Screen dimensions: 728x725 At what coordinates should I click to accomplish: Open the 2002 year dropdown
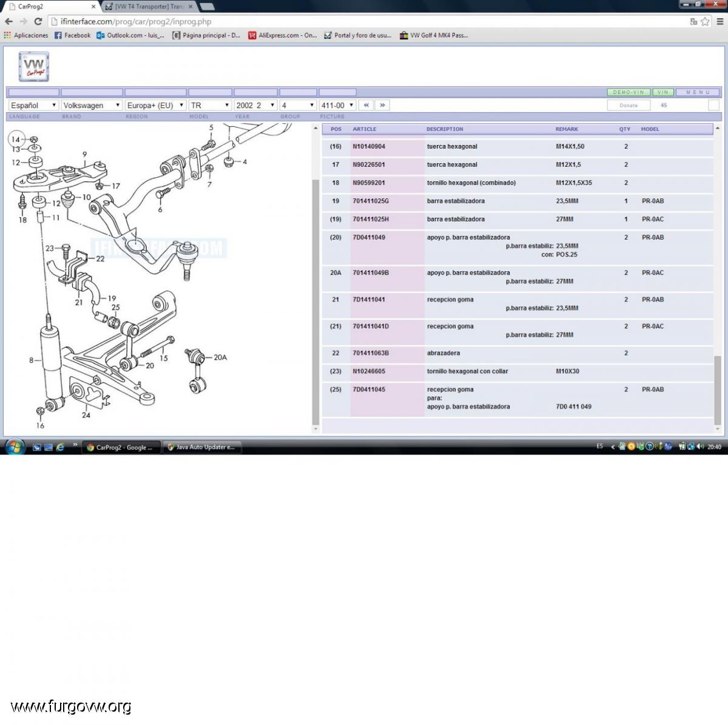click(x=255, y=105)
